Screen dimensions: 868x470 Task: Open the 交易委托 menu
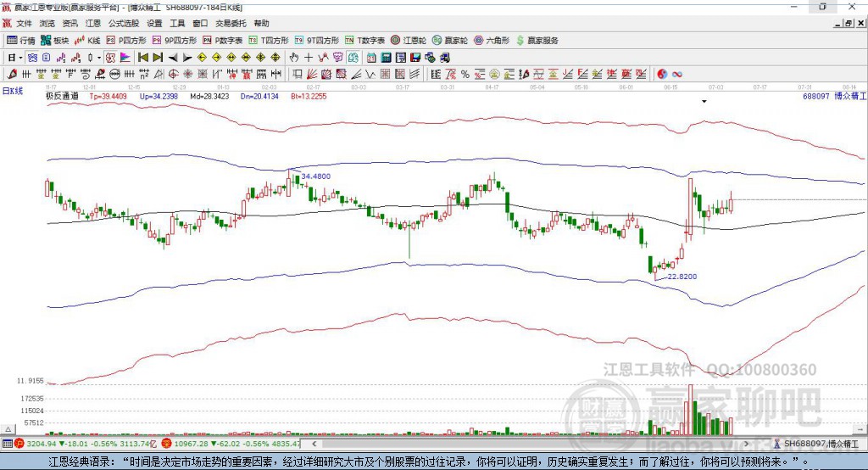tap(231, 23)
